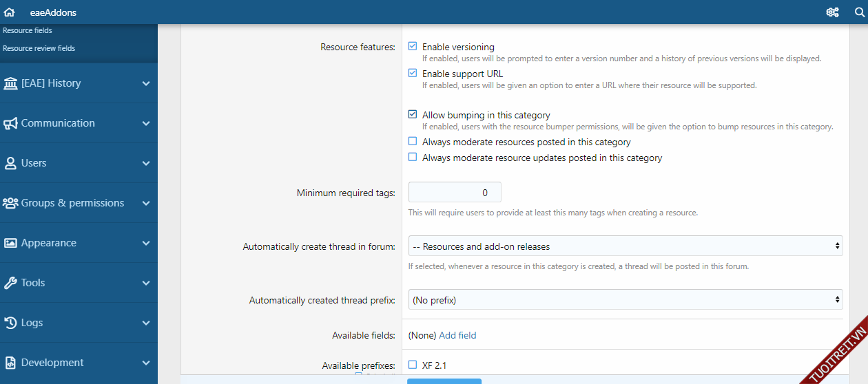Click the Logs history clock icon

tap(10, 323)
